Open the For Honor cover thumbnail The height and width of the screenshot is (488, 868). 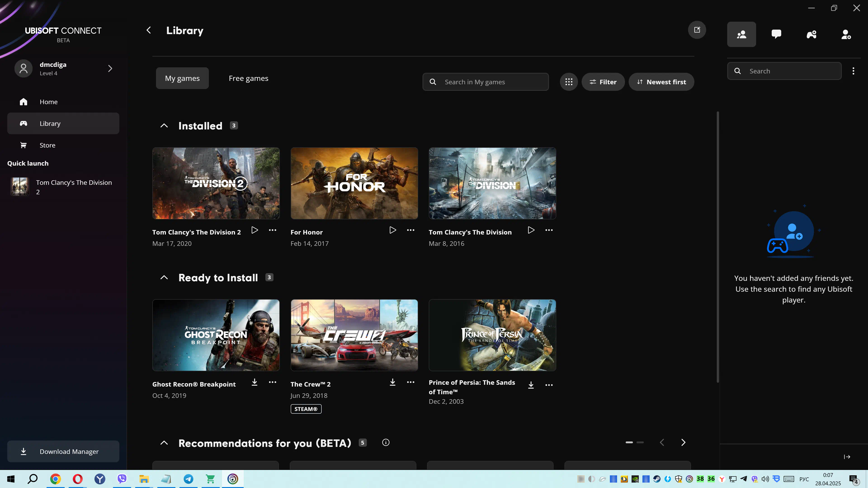[354, 183]
